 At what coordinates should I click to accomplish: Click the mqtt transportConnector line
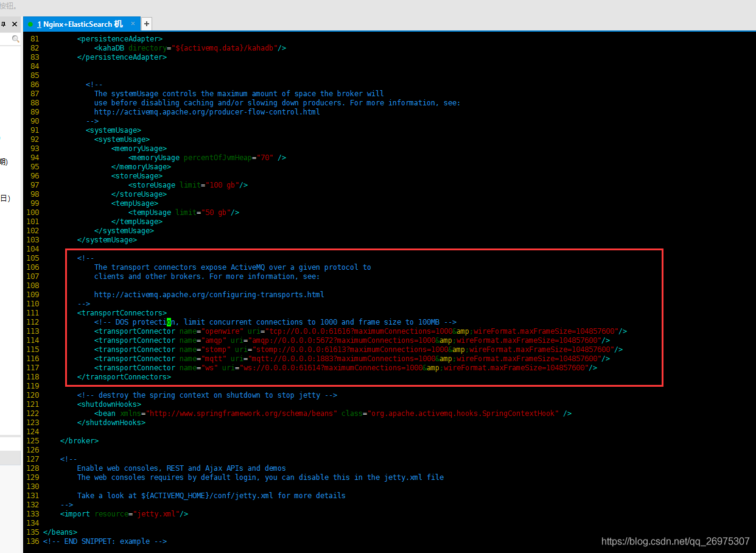(x=352, y=359)
